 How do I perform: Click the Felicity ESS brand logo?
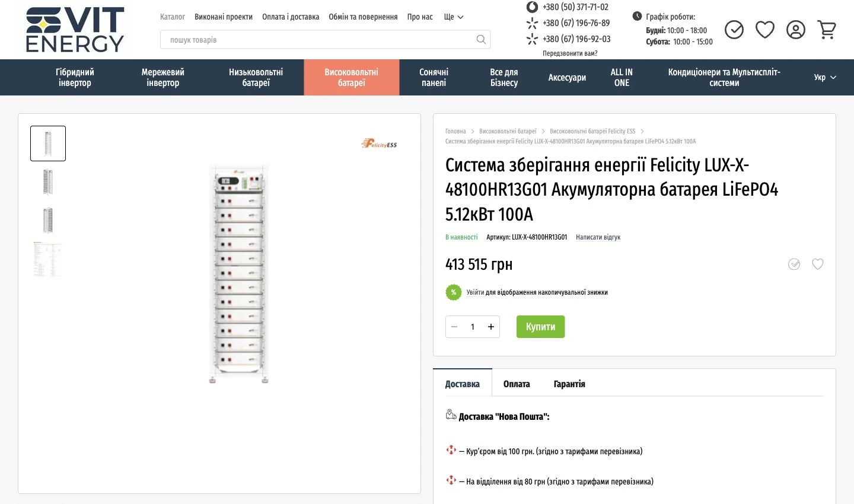click(379, 143)
